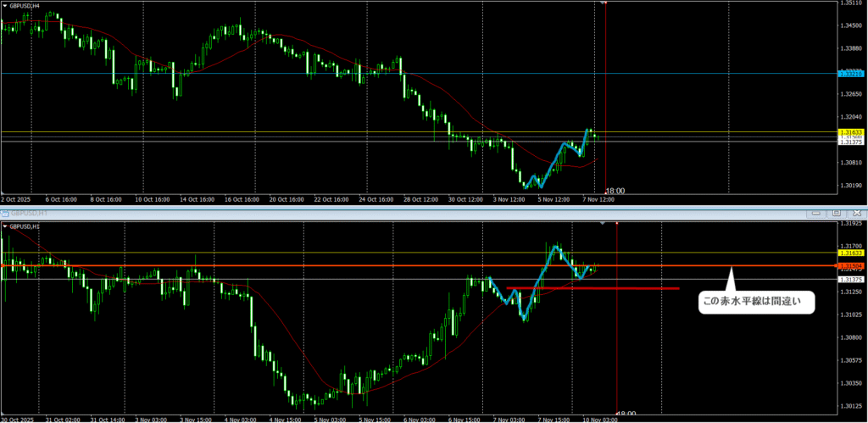
Task: Click the blue 1.33210 price label in H4 chart
Action: [849, 74]
